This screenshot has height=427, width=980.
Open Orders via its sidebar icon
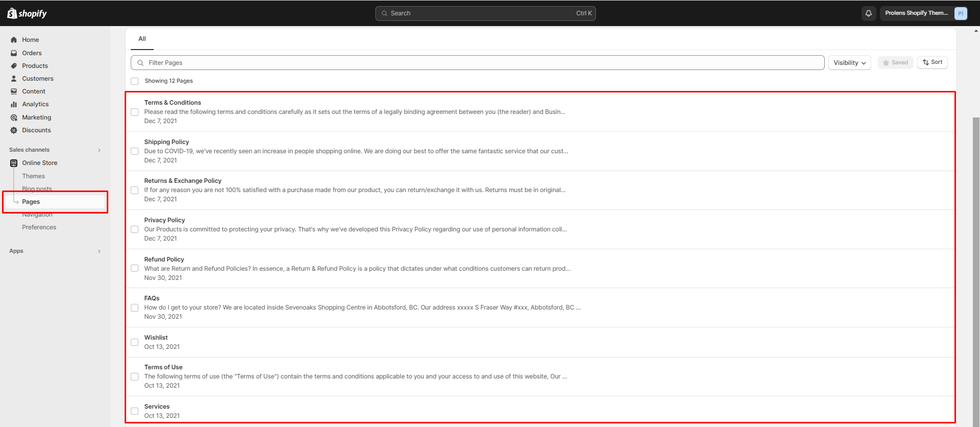point(14,53)
